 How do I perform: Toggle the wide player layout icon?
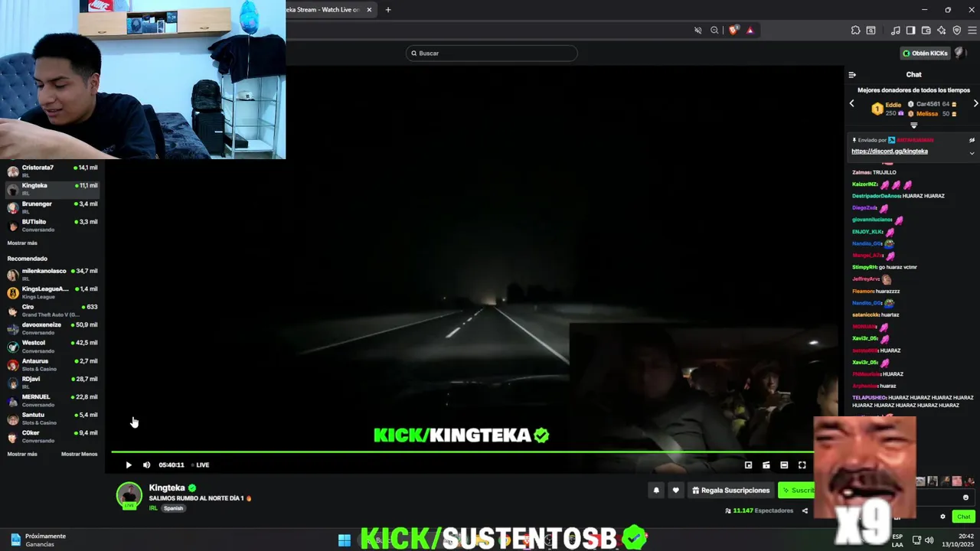784,465
